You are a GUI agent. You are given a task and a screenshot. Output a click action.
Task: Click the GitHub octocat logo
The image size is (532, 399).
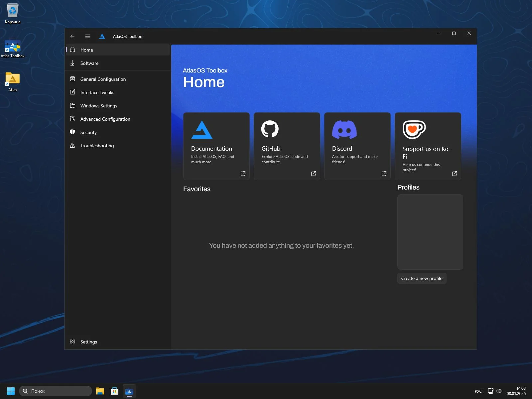coord(270,129)
